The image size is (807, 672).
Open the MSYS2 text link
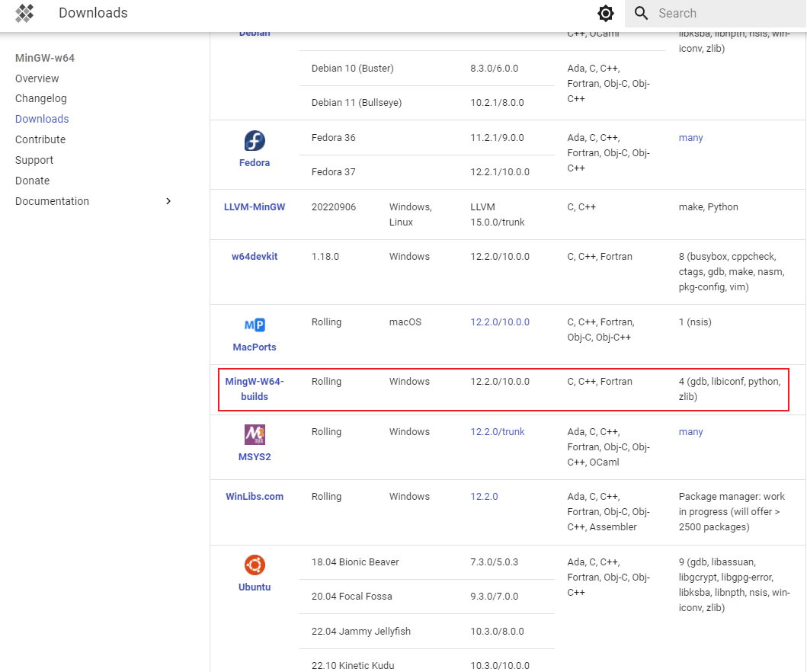[255, 456]
